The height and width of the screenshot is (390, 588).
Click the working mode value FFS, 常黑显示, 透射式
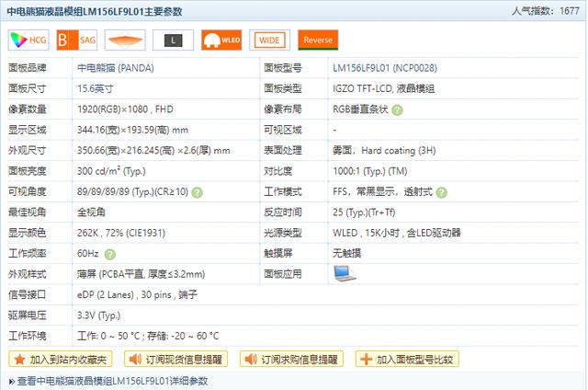[382, 192]
